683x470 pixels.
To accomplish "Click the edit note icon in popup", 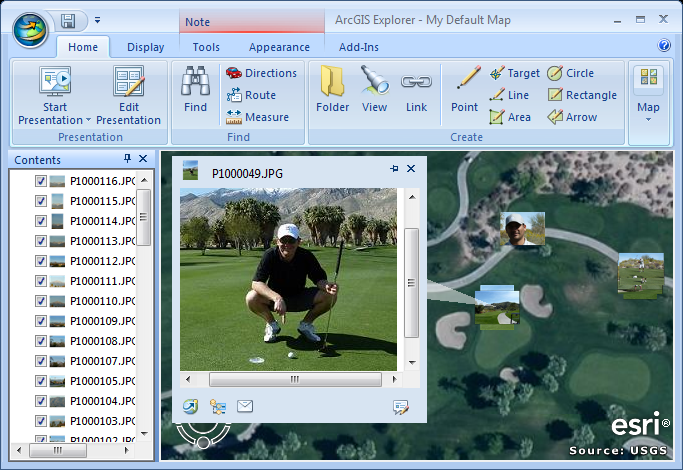I will point(400,407).
